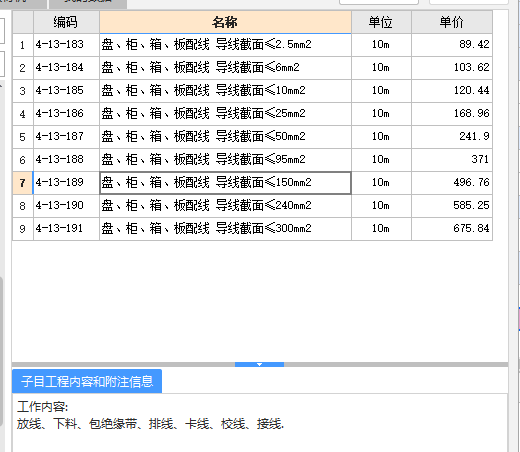The height and width of the screenshot is (452, 520).
Task: Click the 单价 column header
Action: [x=452, y=22]
